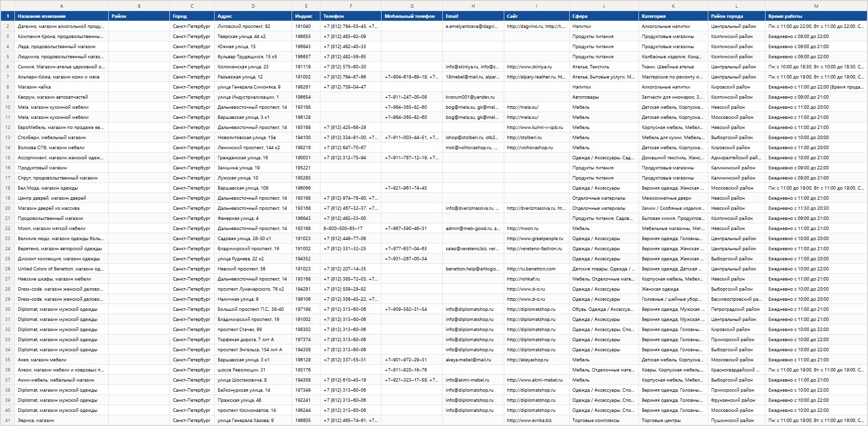
Task: Select address cell 'Лиговский проспект, 82'
Action: click(253, 26)
